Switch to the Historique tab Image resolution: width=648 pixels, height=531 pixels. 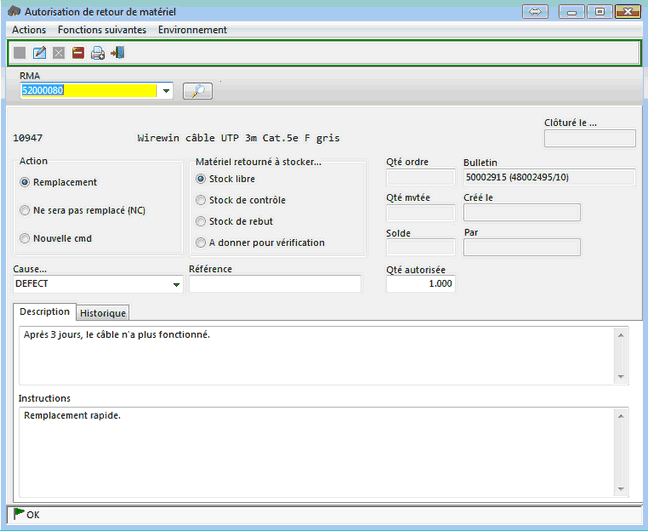[103, 313]
